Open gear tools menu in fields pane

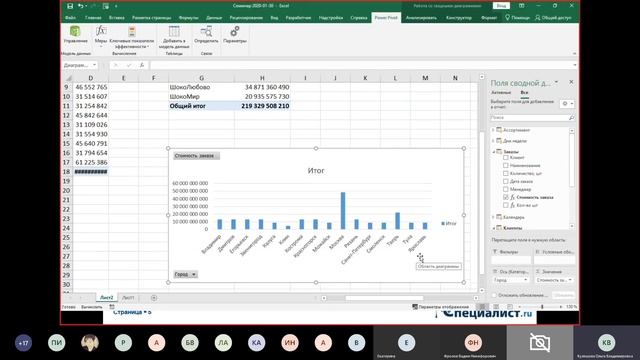click(567, 104)
